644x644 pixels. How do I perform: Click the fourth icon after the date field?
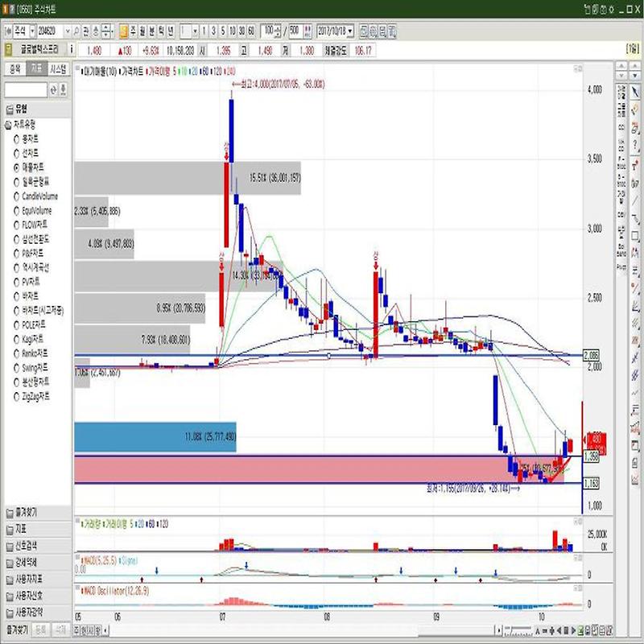392,31
